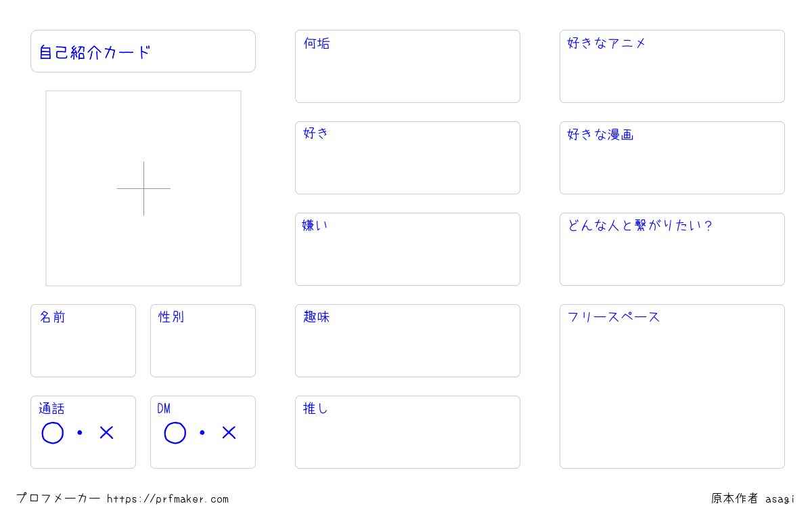Screen dimensions: 812x508
Task: Select the X mark under 通話
Action: point(106,432)
